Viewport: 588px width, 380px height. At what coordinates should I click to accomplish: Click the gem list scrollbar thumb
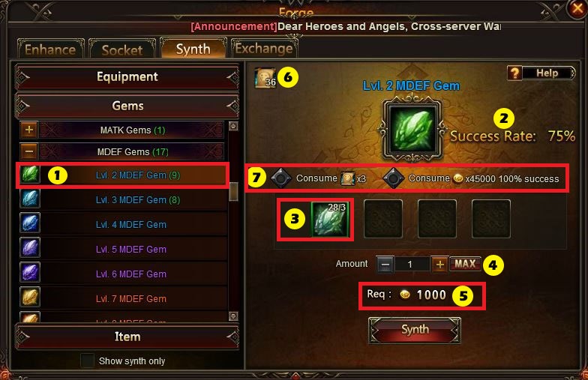(x=233, y=192)
